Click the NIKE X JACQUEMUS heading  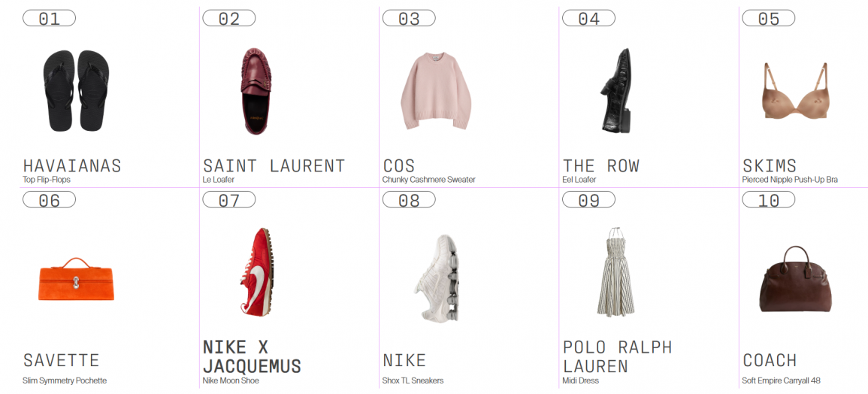pyautogui.click(x=252, y=357)
